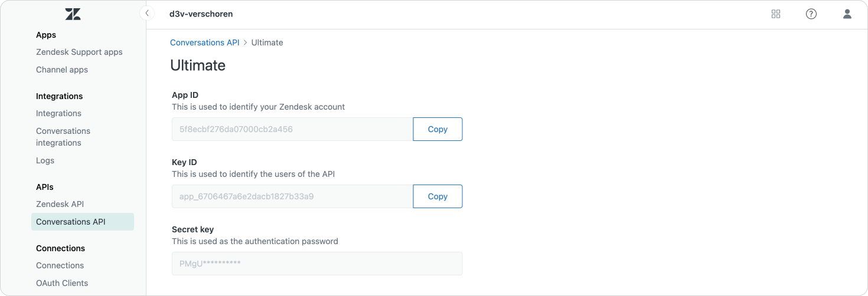Collapse the sidebar with the chevron button
The image size is (868, 296).
coord(147,13)
